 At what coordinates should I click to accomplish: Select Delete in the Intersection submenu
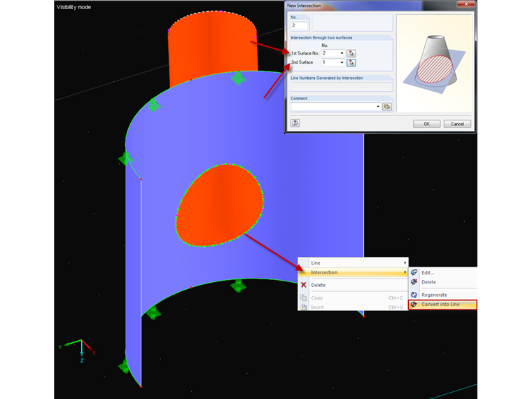tap(443, 282)
